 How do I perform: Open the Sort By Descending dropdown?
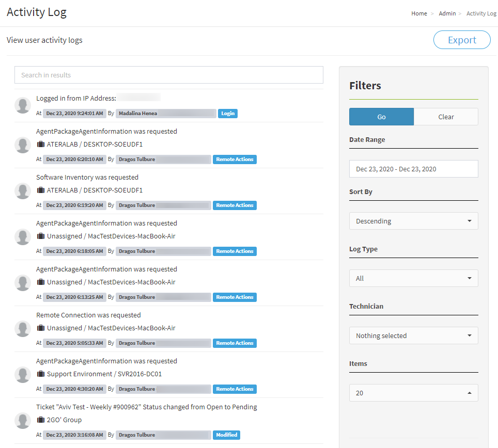coord(413,221)
